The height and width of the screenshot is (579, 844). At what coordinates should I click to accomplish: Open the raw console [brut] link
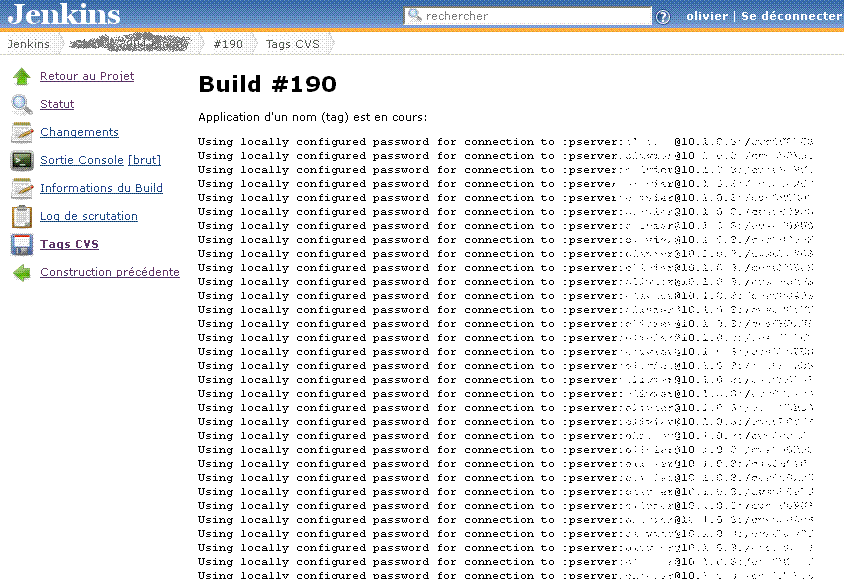coord(144,160)
